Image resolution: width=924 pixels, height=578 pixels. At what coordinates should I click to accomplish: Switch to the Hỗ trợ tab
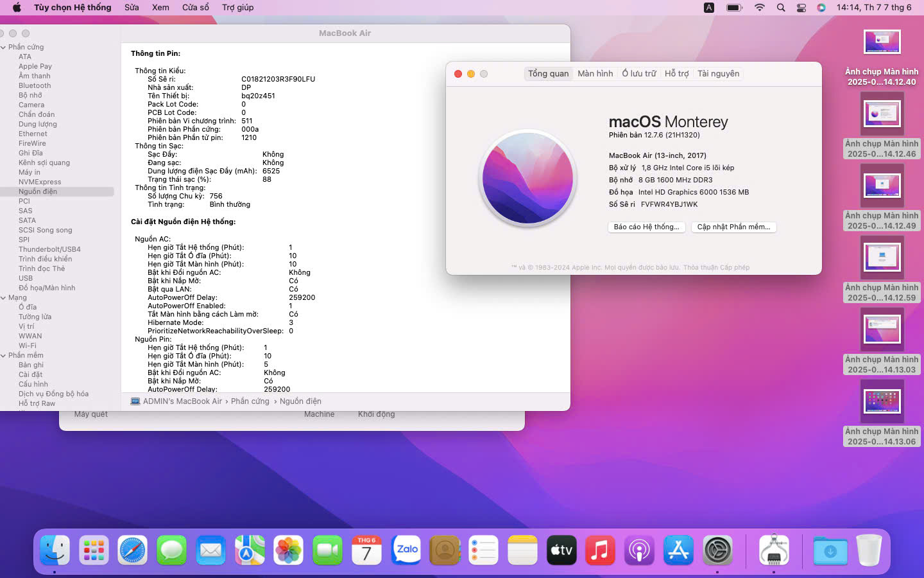(x=676, y=73)
